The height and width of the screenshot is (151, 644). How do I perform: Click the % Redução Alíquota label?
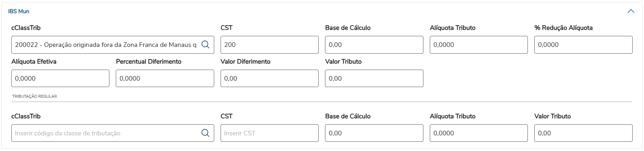pos(563,28)
